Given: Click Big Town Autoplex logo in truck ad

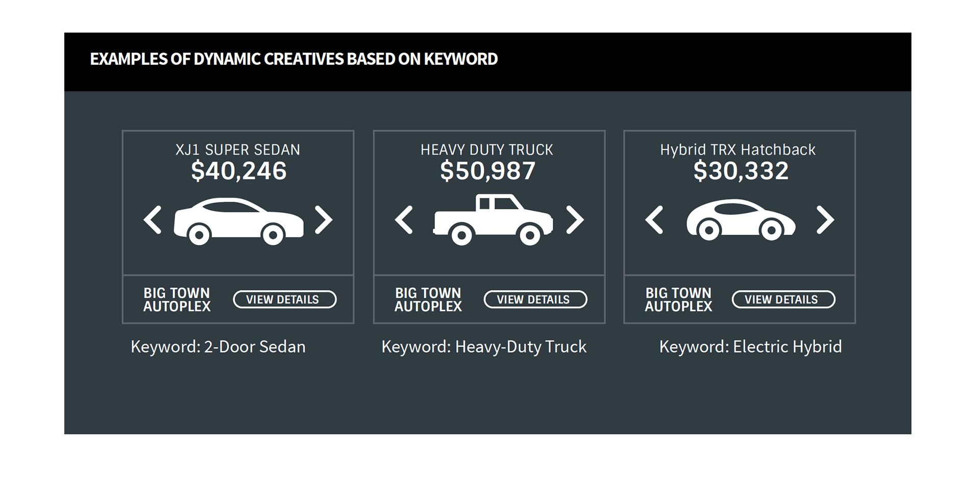Looking at the screenshot, I should coord(428,300).
